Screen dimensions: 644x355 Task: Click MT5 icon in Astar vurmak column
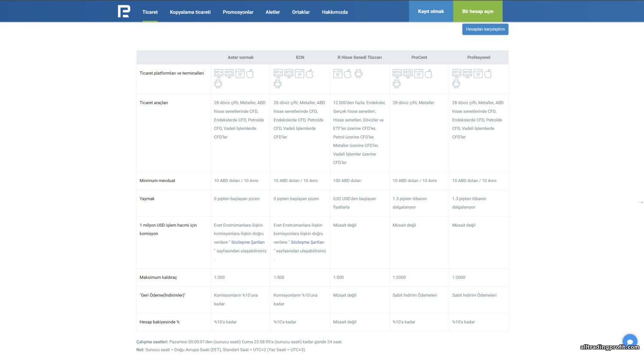(229, 73)
